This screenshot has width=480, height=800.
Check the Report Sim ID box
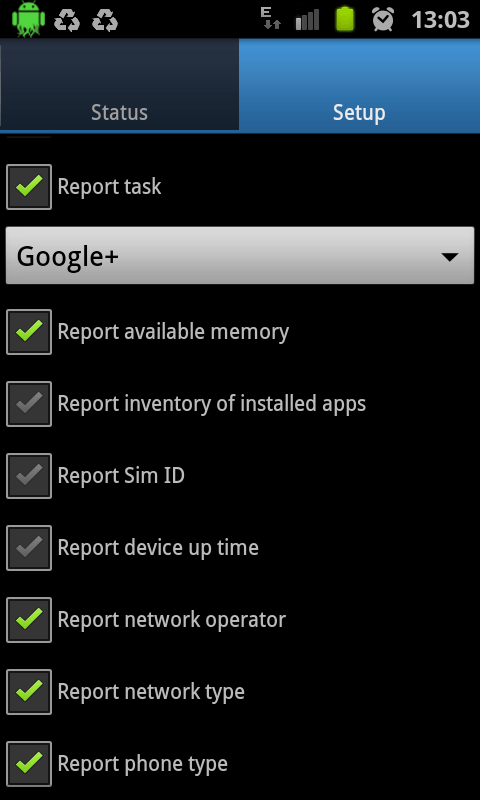point(29,476)
